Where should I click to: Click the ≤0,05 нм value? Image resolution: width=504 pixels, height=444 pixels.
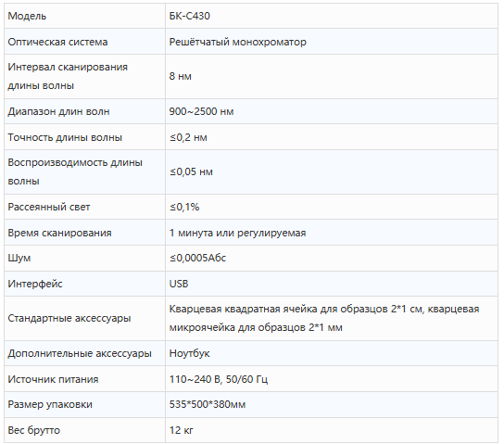coord(191,171)
